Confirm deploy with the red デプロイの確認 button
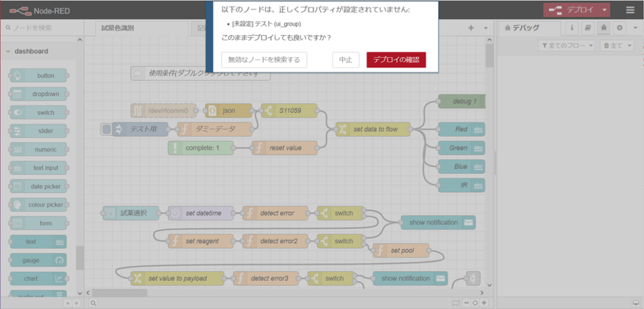Viewport: 644px width, 309px height. (396, 60)
